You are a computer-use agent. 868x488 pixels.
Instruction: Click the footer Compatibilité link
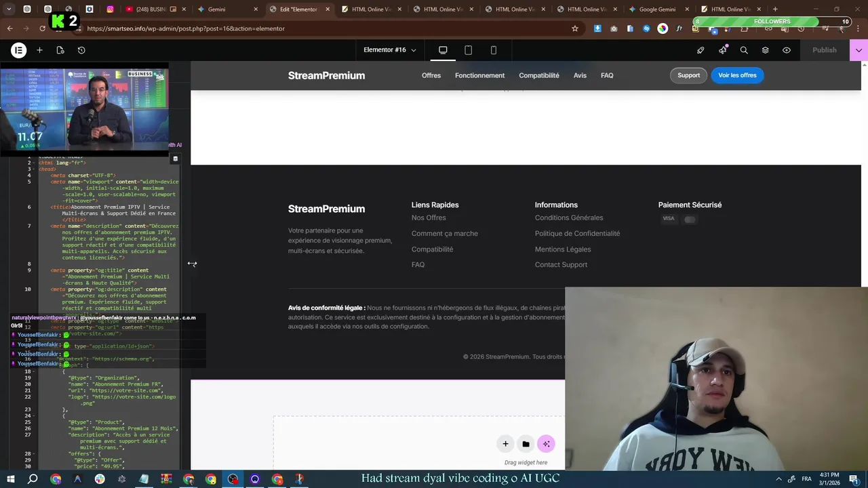432,249
